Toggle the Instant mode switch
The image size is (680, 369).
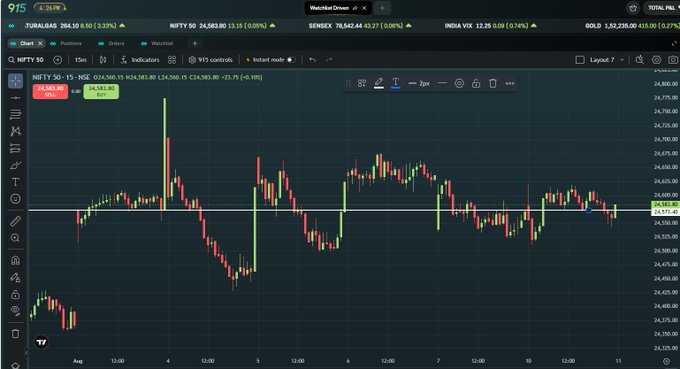tap(291, 60)
